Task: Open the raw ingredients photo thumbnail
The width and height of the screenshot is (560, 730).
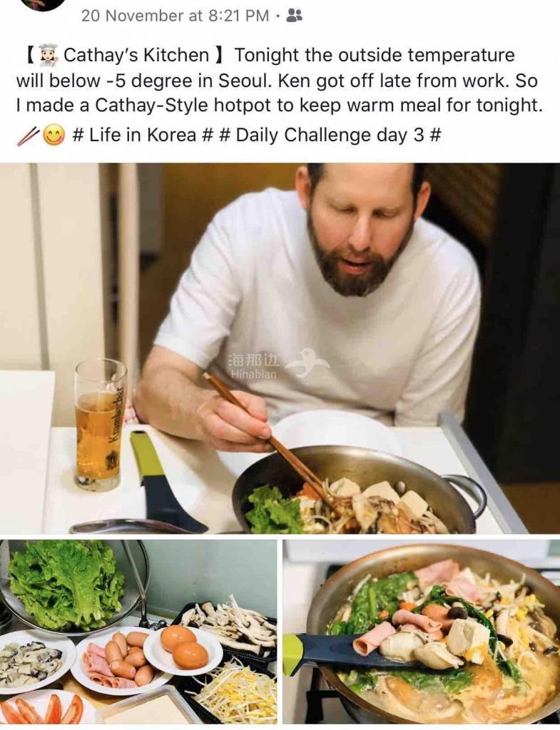Action: [x=138, y=632]
